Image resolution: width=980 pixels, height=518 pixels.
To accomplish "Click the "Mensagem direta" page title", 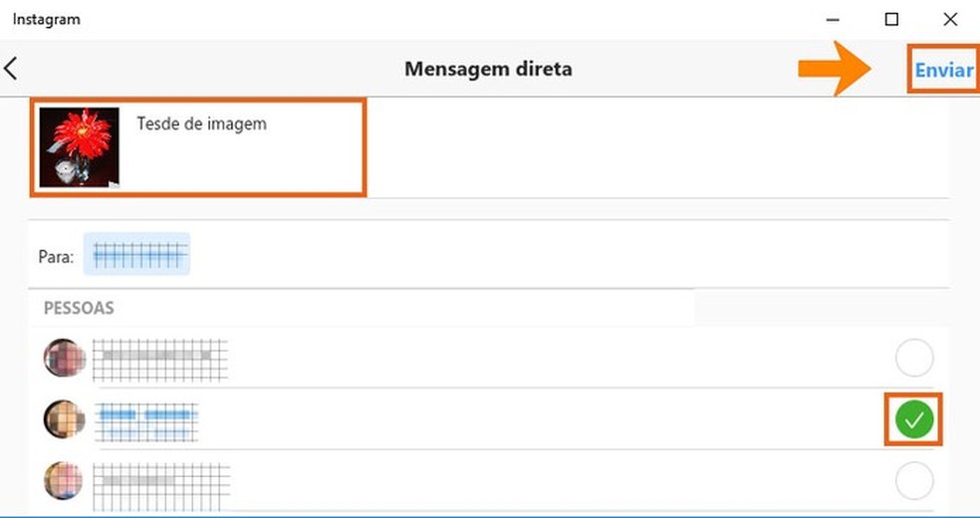I will pyautogui.click(x=488, y=69).
